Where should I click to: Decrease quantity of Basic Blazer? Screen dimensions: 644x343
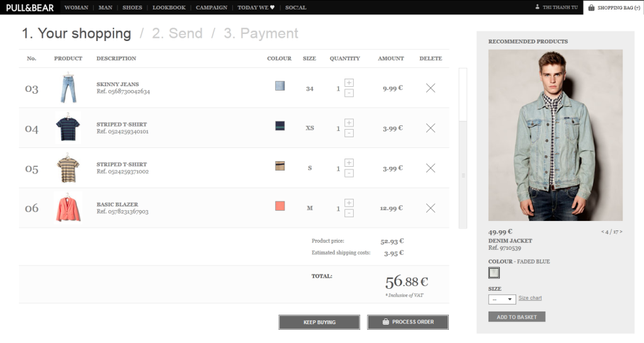click(349, 213)
